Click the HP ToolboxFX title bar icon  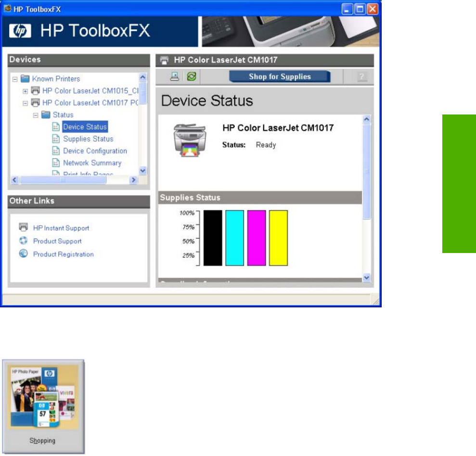coord(8,9)
